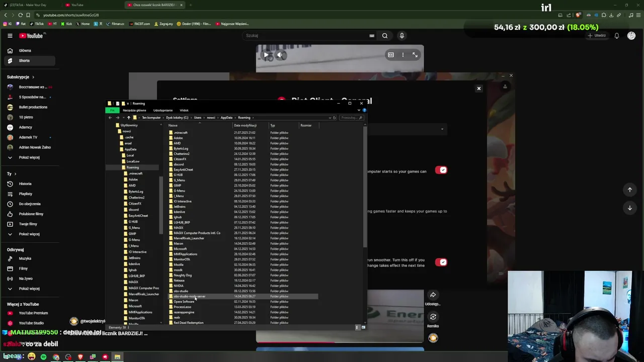Go to previous Short with up arrow
The height and width of the screenshot is (362, 644).
coord(629,190)
